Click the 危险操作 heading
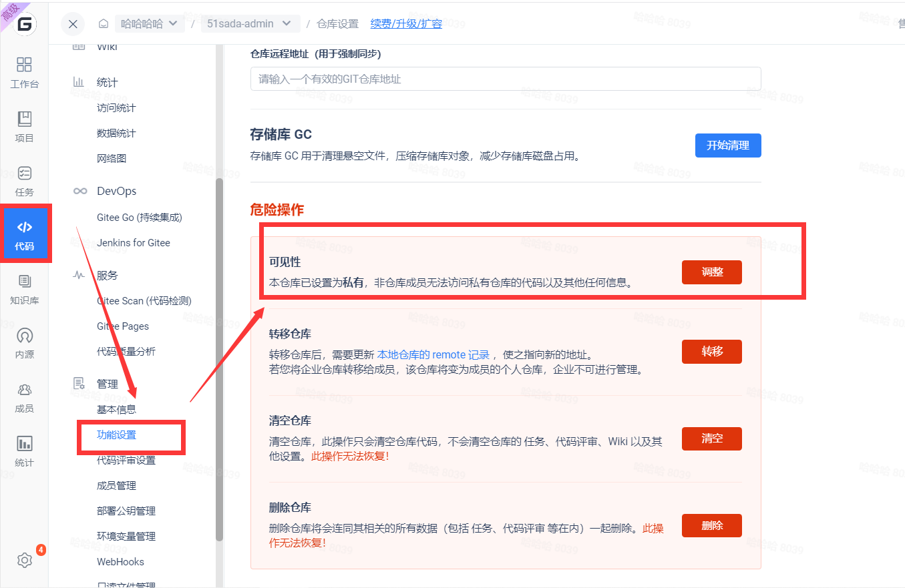 pos(277,210)
